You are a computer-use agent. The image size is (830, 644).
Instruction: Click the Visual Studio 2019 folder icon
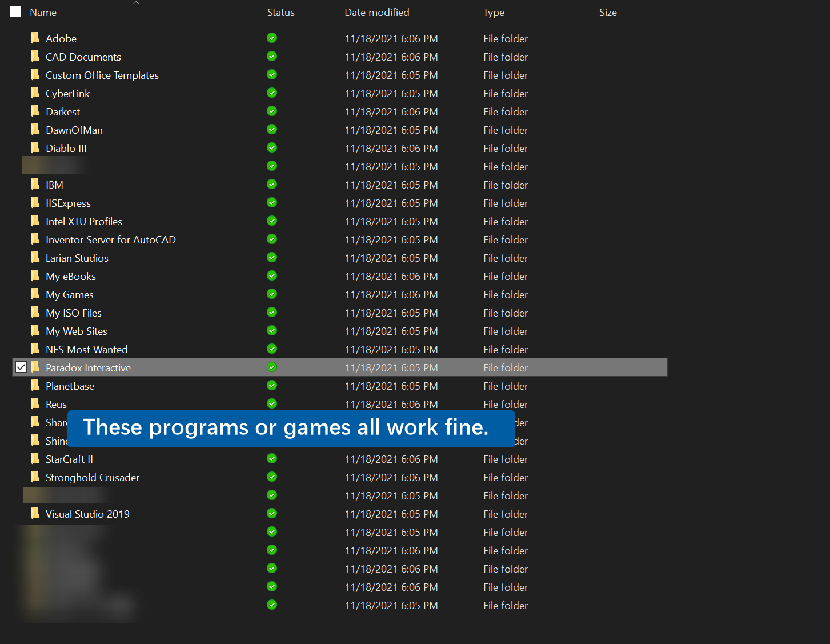(35, 514)
